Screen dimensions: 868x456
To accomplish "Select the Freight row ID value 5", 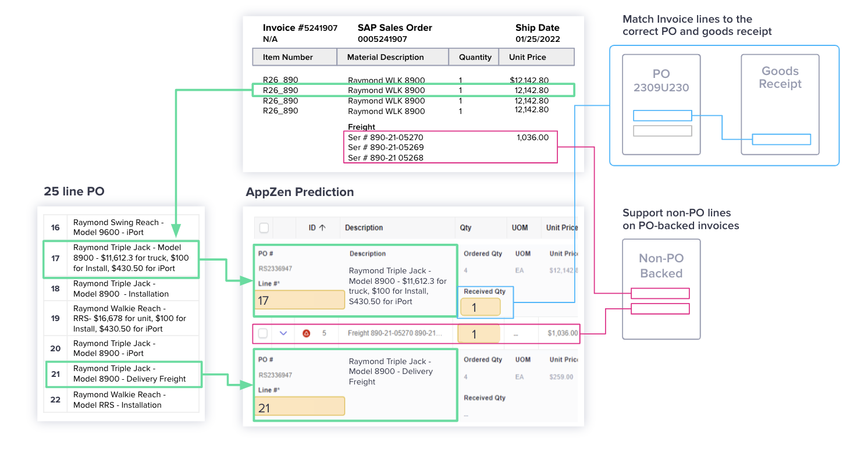I will click(324, 333).
